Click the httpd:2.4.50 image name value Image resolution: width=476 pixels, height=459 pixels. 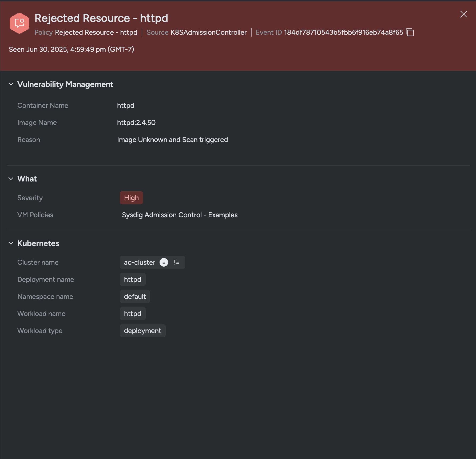tap(136, 122)
